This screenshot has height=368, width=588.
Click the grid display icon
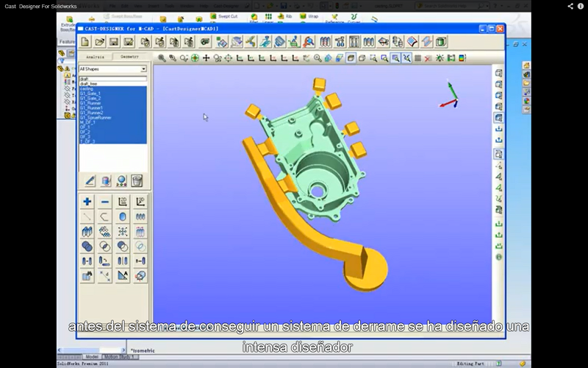tap(417, 58)
